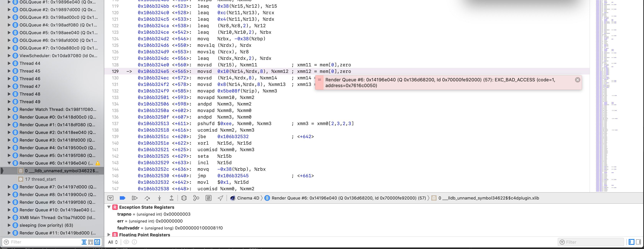Click the Simulate Location arrow icon

220,198
